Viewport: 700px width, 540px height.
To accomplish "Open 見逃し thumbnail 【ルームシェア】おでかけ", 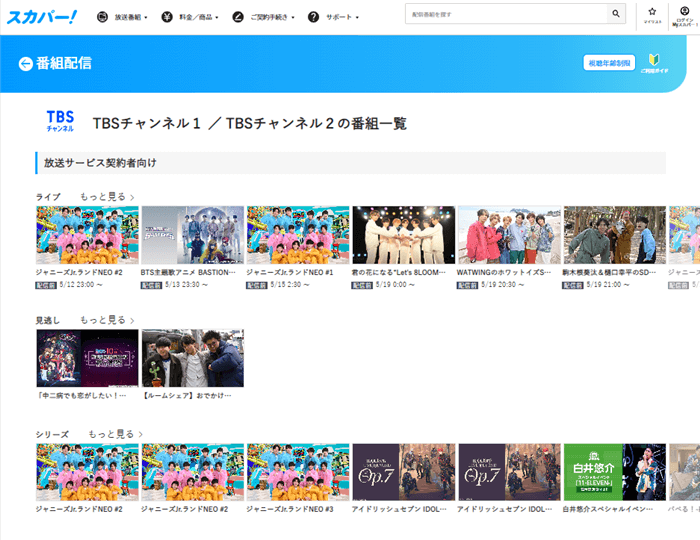I will coord(192,358).
